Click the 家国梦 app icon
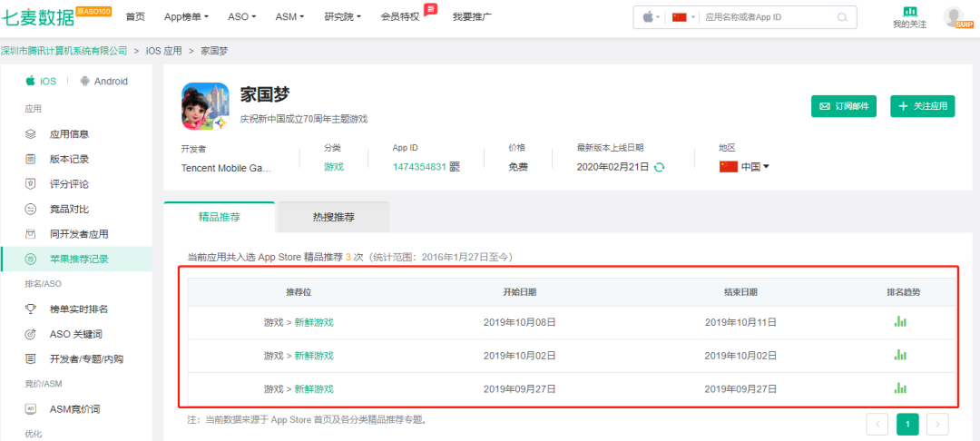Screen dimensions: 980x441 (205, 106)
